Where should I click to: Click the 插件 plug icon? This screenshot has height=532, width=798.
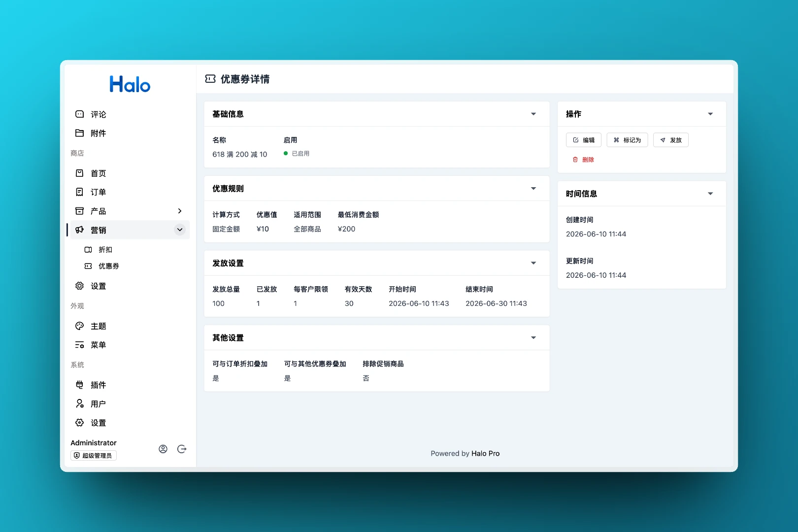pyautogui.click(x=79, y=385)
